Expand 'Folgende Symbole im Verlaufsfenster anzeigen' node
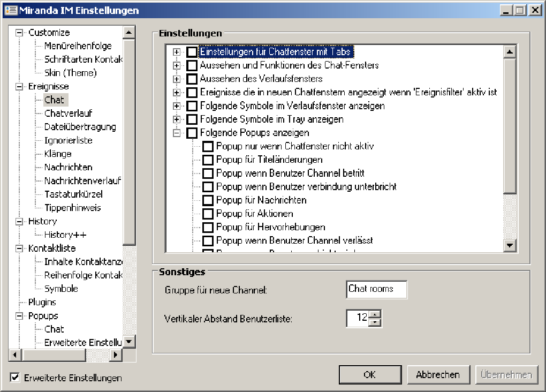The image size is (546, 392). click(x=177, y=106)
